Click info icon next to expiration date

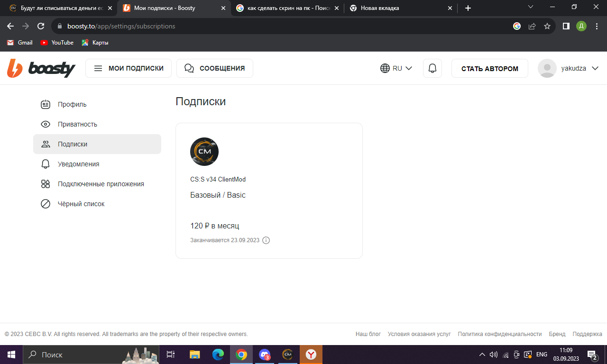266,240
